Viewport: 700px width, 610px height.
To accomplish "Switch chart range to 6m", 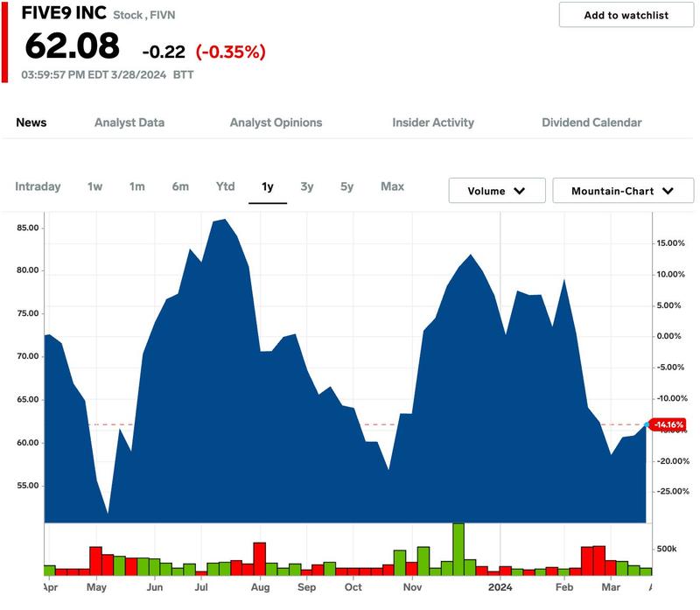I will point(180,186).
